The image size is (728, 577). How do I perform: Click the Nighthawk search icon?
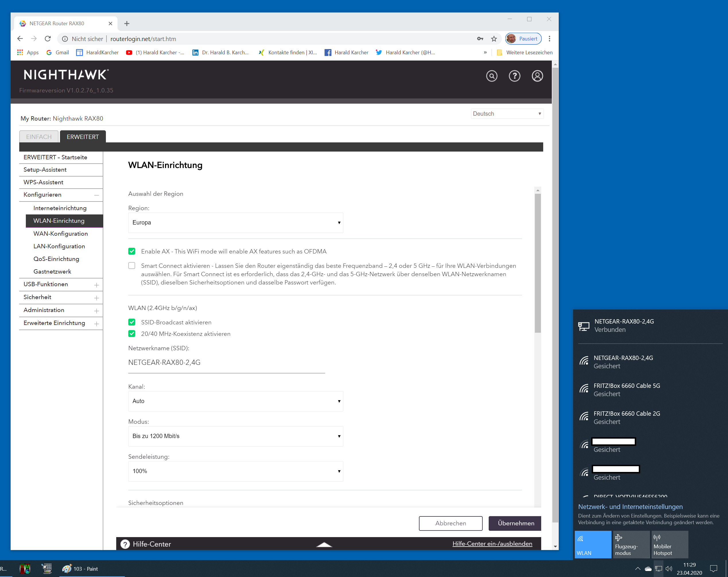pyautogui.click(x=491, y=76)
